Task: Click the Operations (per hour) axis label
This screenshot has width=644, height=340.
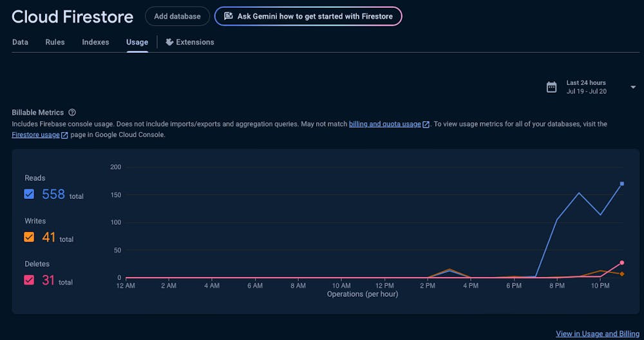Action: coord(362,294)
